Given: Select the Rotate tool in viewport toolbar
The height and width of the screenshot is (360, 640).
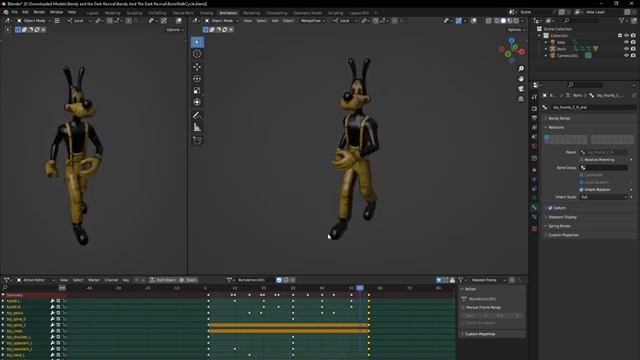Looking at the screenshot, I should [197, 78].
